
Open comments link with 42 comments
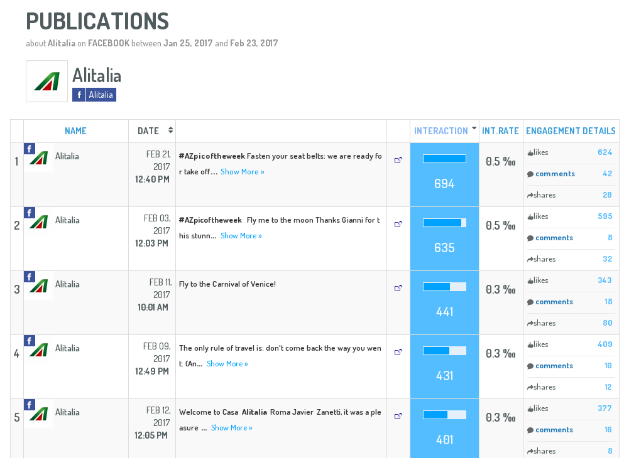click(555, 174)
